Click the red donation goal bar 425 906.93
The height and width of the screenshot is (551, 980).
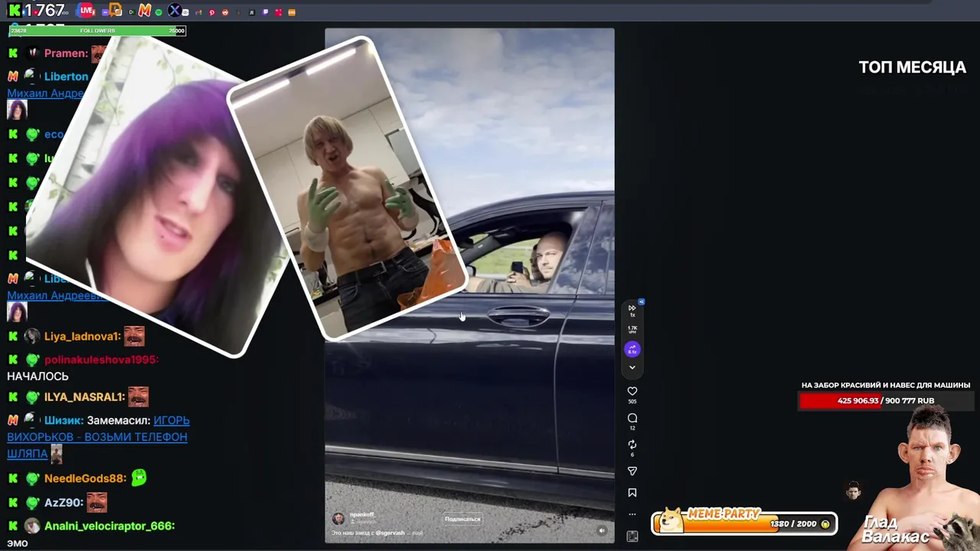click(x=886, y=400)
